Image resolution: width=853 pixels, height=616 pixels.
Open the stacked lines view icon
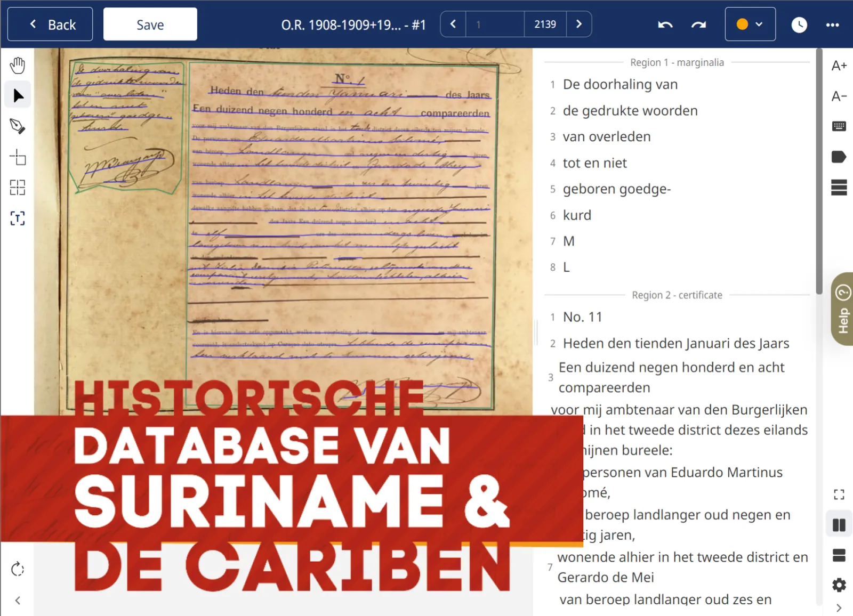coord(839,188)
